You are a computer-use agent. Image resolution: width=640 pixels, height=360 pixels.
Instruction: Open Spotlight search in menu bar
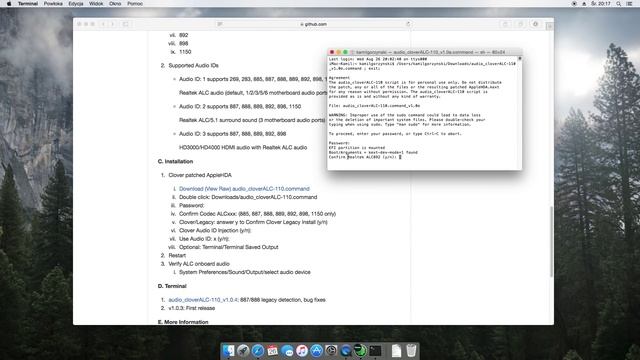pos(619,4)
